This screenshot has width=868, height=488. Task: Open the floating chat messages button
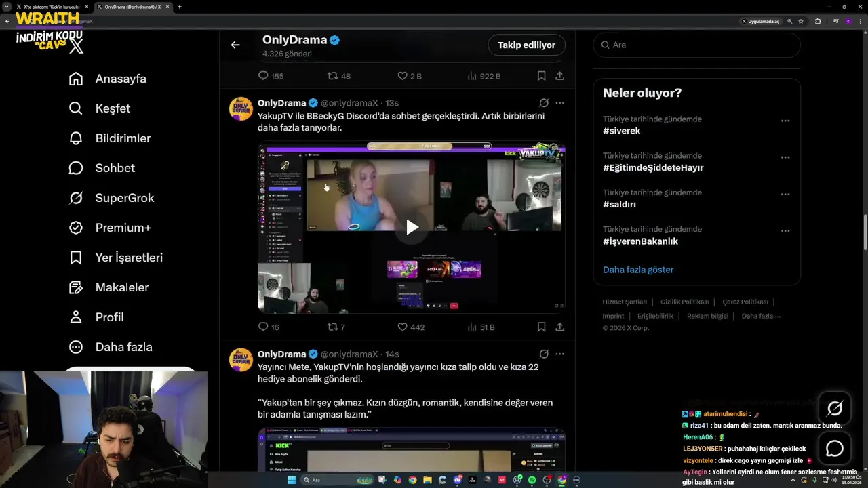pos(835,448)
